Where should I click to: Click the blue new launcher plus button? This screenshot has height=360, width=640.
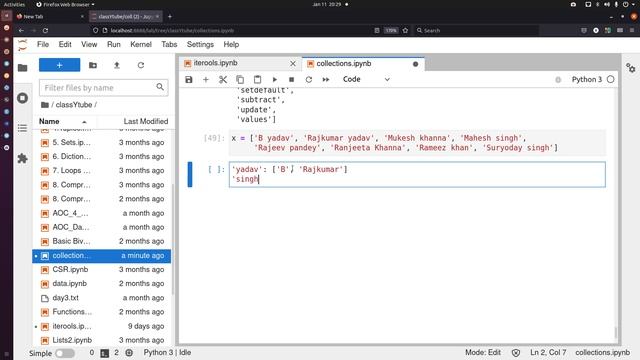coord(60,65)
